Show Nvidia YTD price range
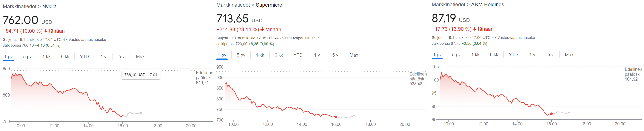The image size is (644, 131). 84,57
